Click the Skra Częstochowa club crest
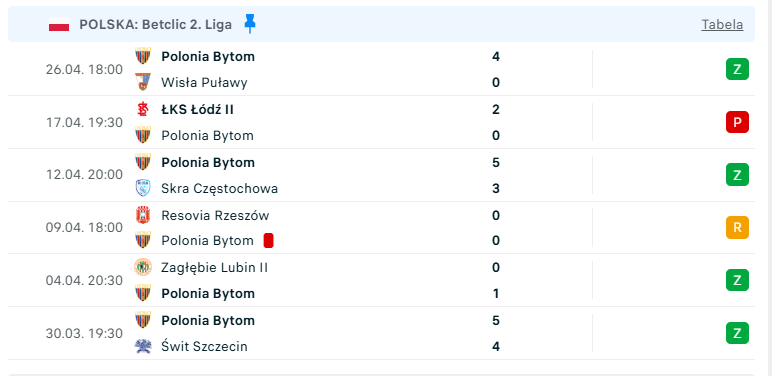The width and height of the screenshot is (772, 376). (x=143, y=188)
